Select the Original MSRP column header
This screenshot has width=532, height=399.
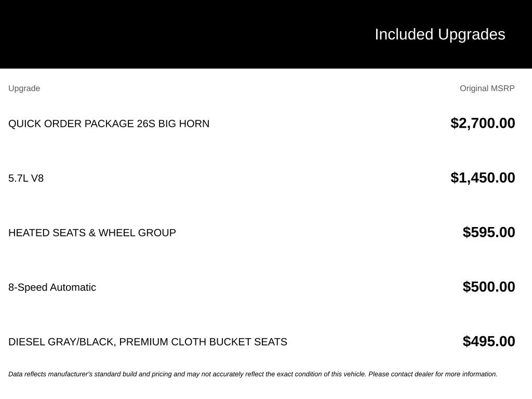(x=487, y=88)
